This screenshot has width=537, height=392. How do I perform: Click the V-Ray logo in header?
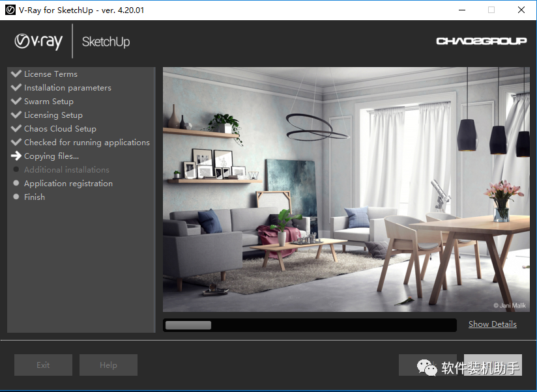point(38,42)
